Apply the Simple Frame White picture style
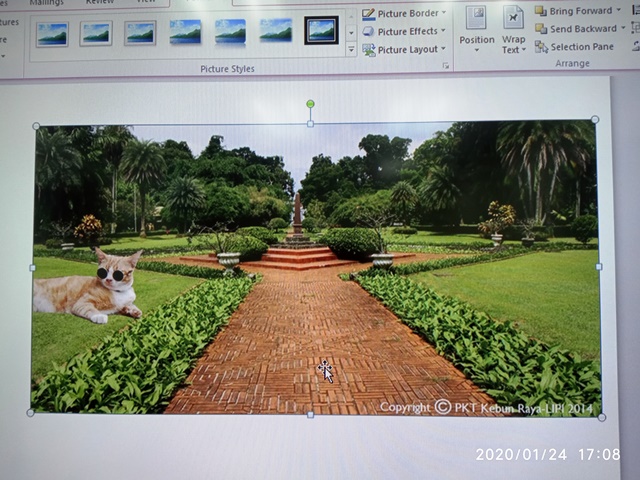640x480 pixels. (52, 34)
